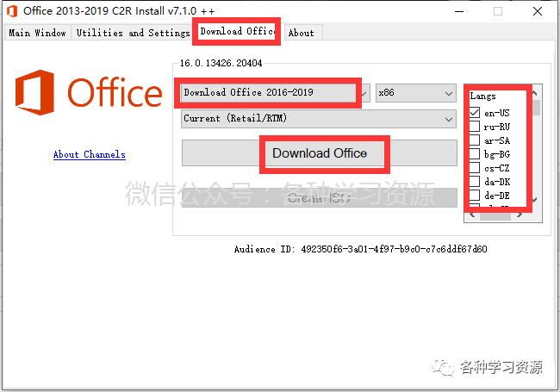Check the ru-RU language checkbox
Viewport: 560px width, 392px height.
click(x=475, y=127)
